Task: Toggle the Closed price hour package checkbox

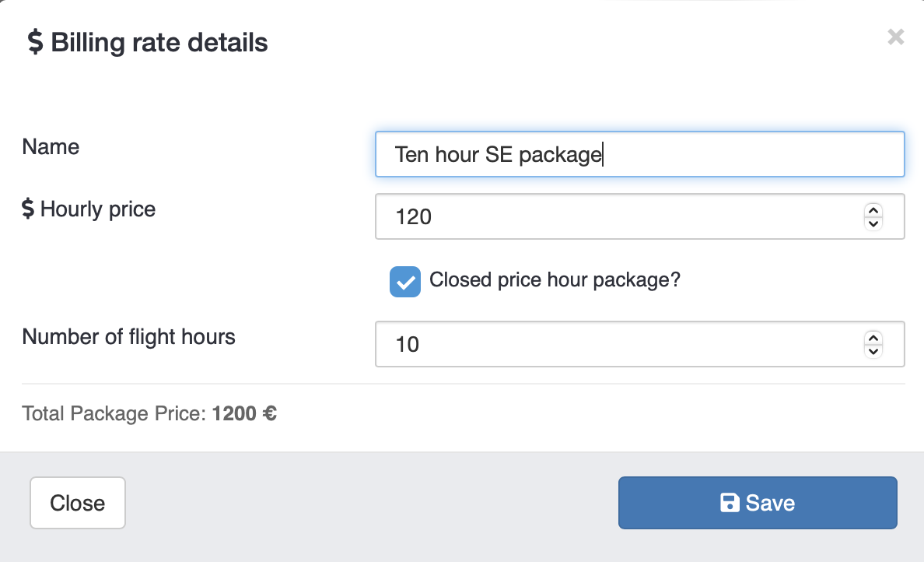Action: pyautogui.click(x=405, y=281)
